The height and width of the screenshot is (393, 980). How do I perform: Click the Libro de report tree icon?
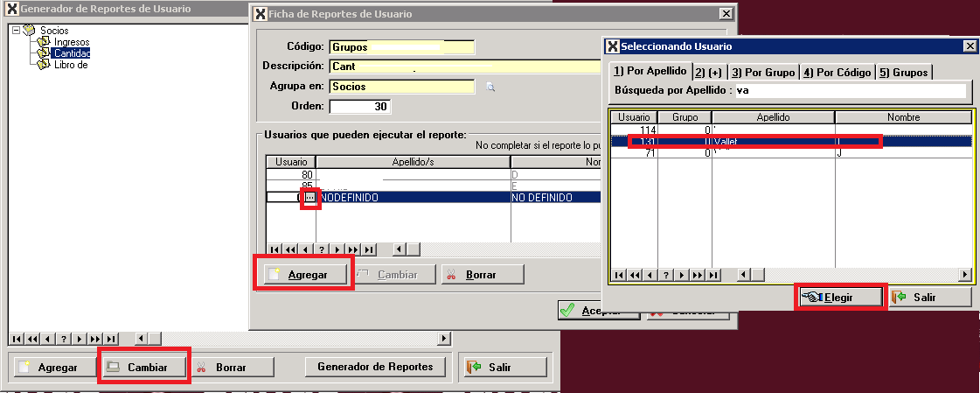coord(44,65)
